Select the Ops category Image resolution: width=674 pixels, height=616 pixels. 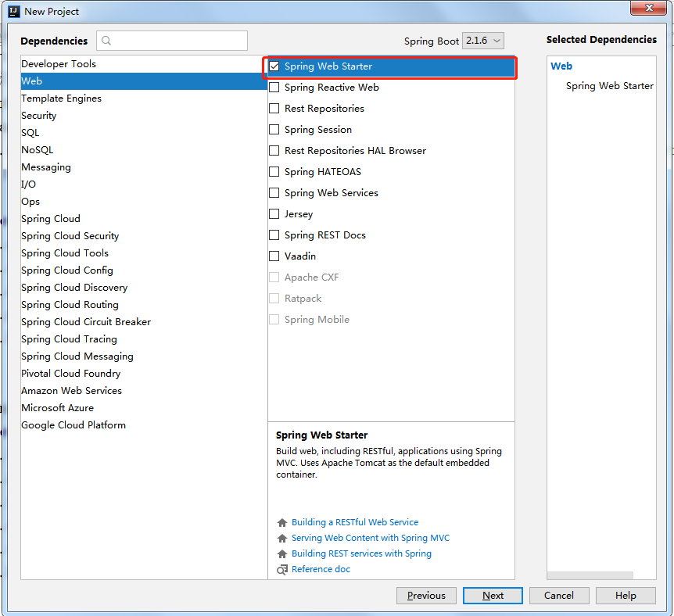144,201
